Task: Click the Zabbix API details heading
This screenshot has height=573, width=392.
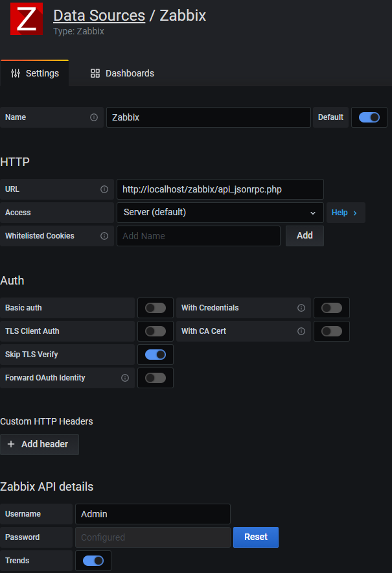Action: tap(47, 487)
